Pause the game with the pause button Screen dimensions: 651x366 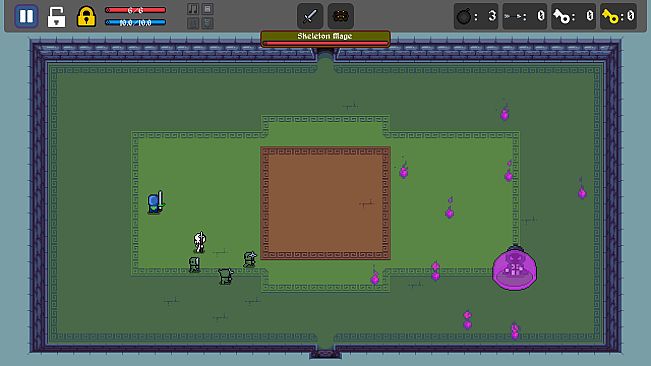(x=26, y=16)
